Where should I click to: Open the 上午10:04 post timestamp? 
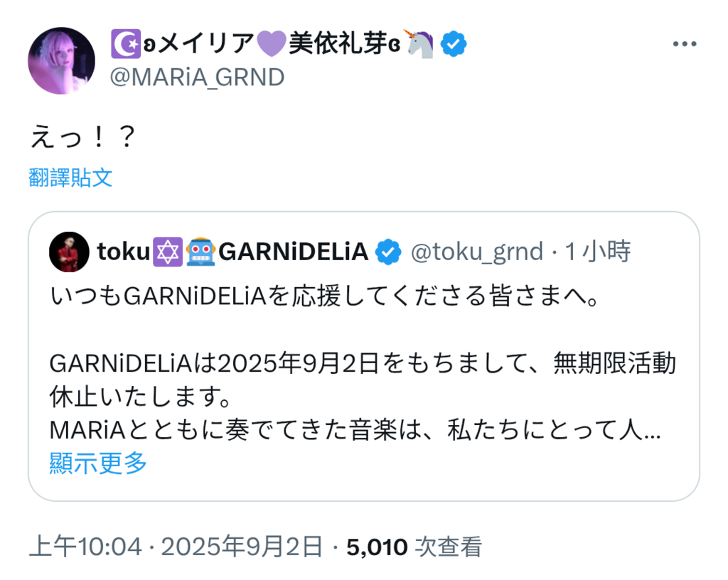[x=87, y=547]
